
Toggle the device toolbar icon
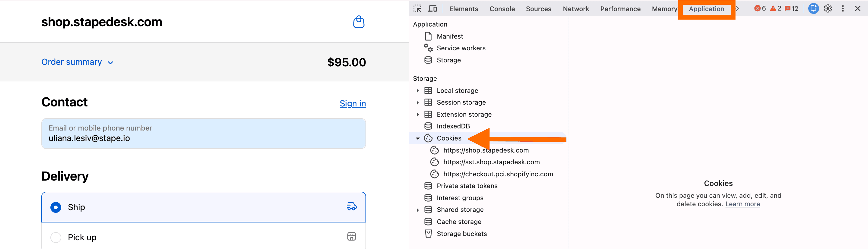tap(432, 9)
